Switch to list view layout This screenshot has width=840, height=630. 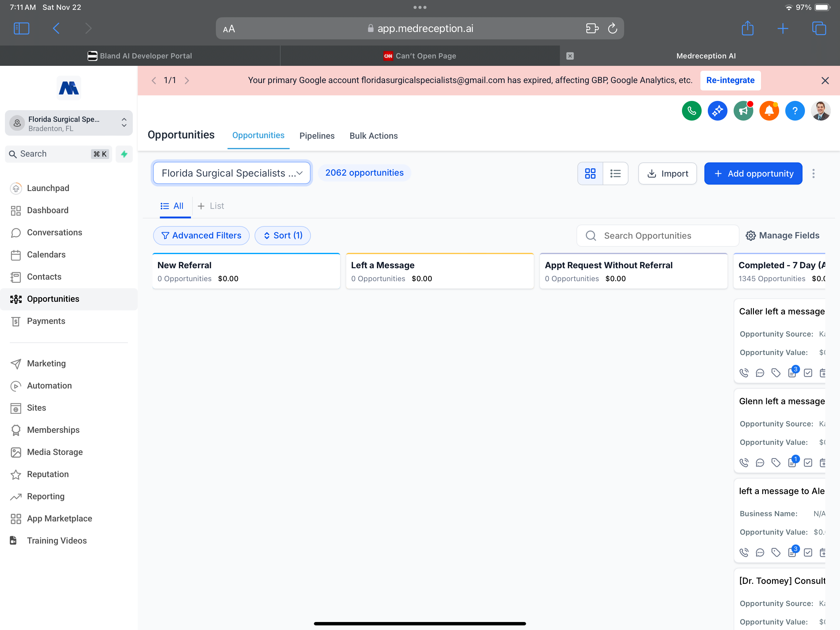click(x=615, y=173)
